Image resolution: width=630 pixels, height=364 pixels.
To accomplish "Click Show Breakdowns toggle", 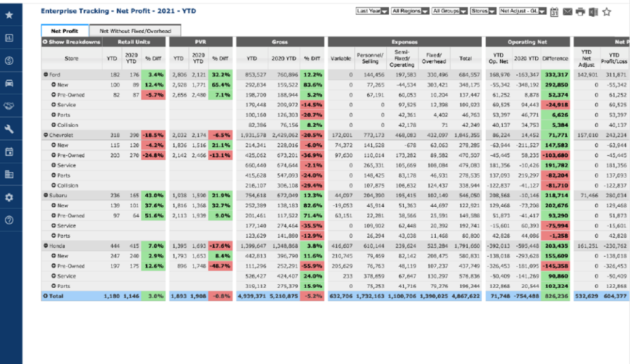I will click(71, 42).
